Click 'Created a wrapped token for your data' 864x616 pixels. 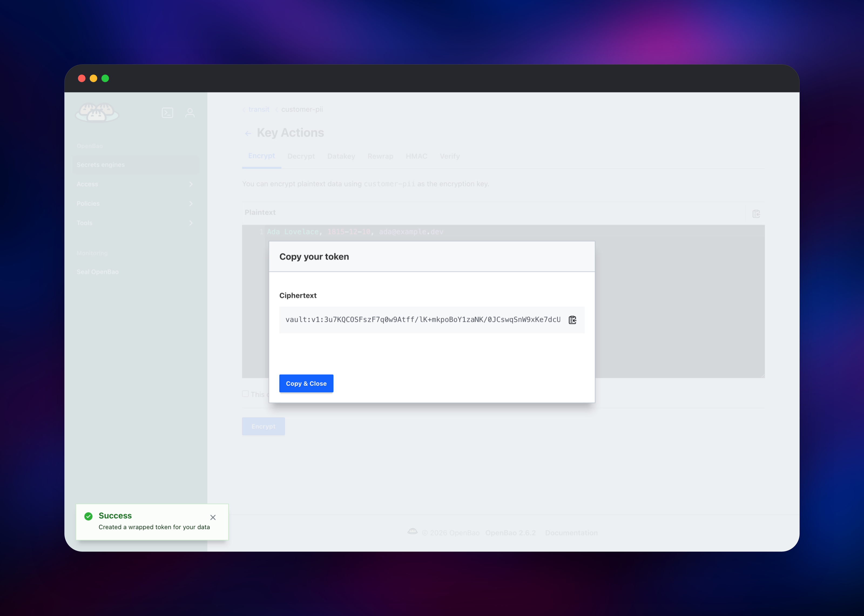tap(154, 527)
